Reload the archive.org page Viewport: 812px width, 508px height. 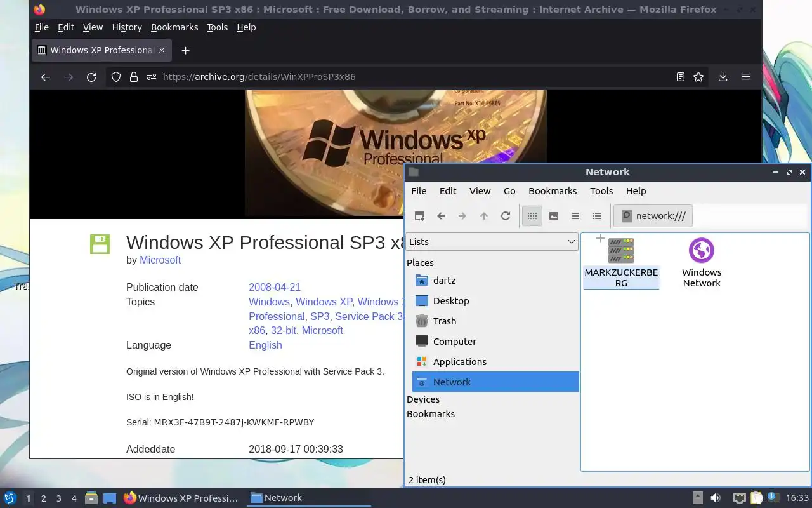(x=91, y=77)
